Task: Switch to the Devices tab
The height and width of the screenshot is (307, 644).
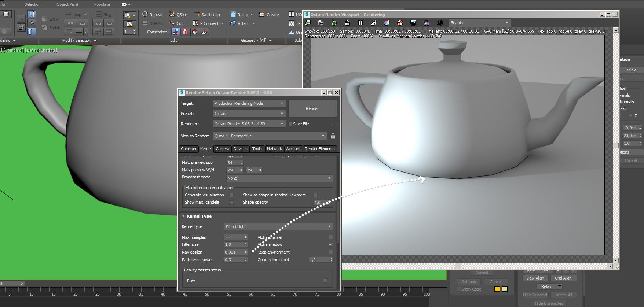Action: tap(240, 149)
